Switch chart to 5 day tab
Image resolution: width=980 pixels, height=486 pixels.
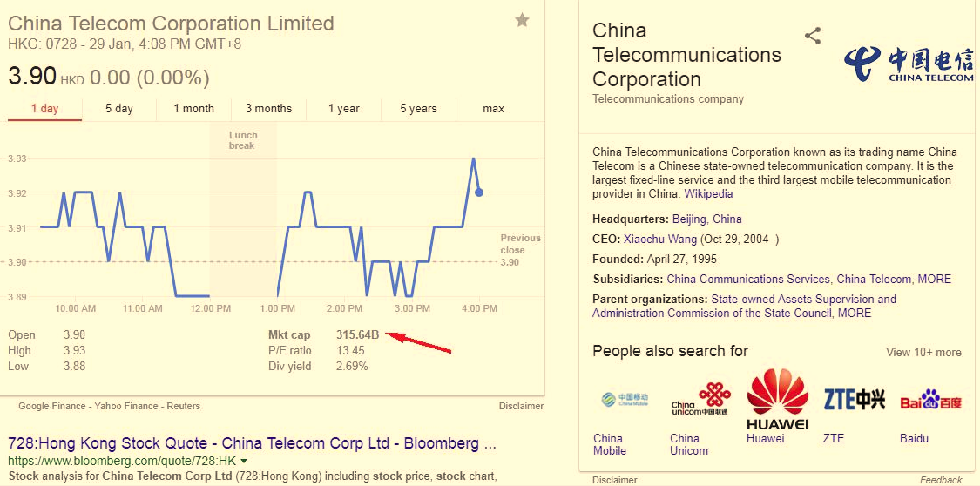tap(119, 109)
